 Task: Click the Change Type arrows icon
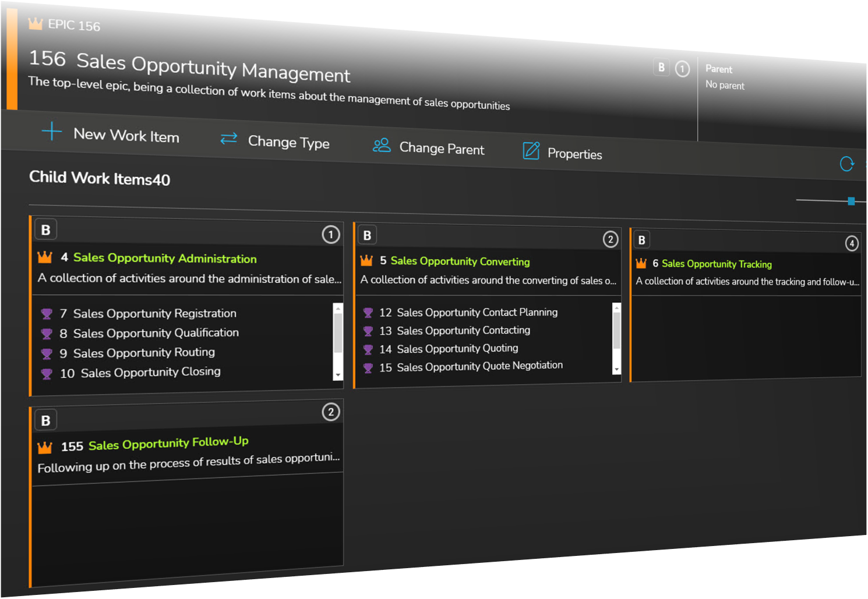(228, 139)
